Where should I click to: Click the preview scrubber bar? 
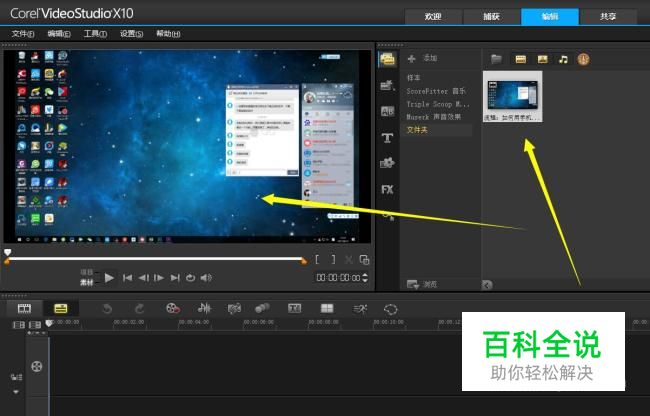click(155, 259)
